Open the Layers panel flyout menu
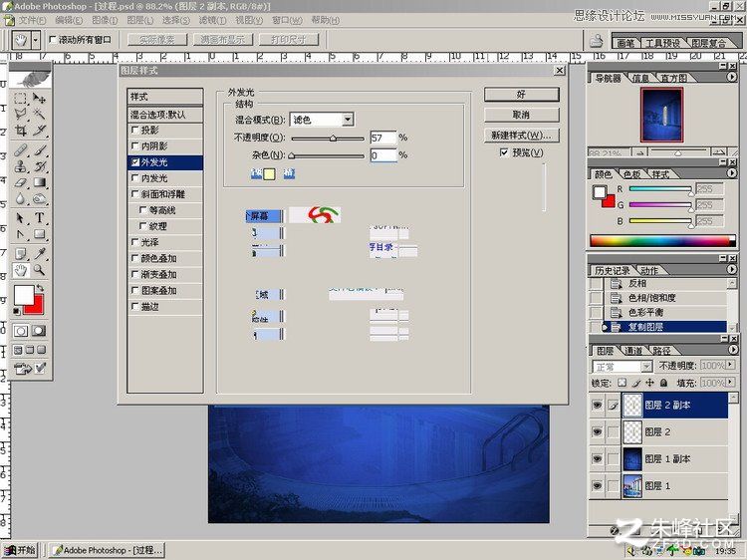The image size is (747, 560). pyautogui.click(x=732, y=350)
